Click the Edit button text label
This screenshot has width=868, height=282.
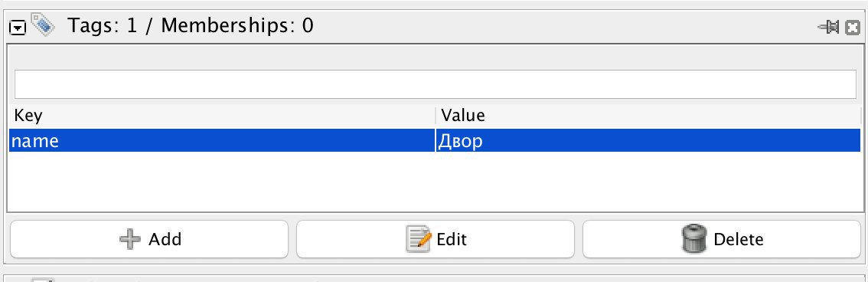[452, 239]
